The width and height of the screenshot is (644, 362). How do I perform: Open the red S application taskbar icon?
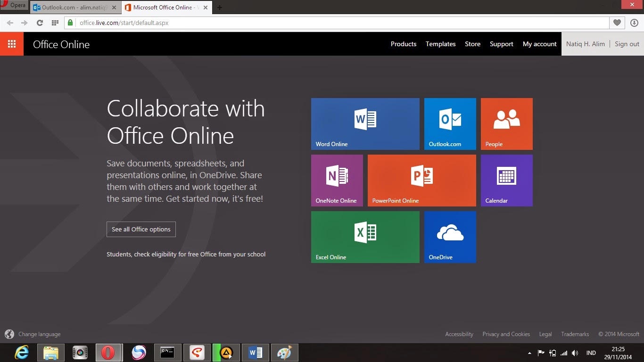(x=197, y=353)
